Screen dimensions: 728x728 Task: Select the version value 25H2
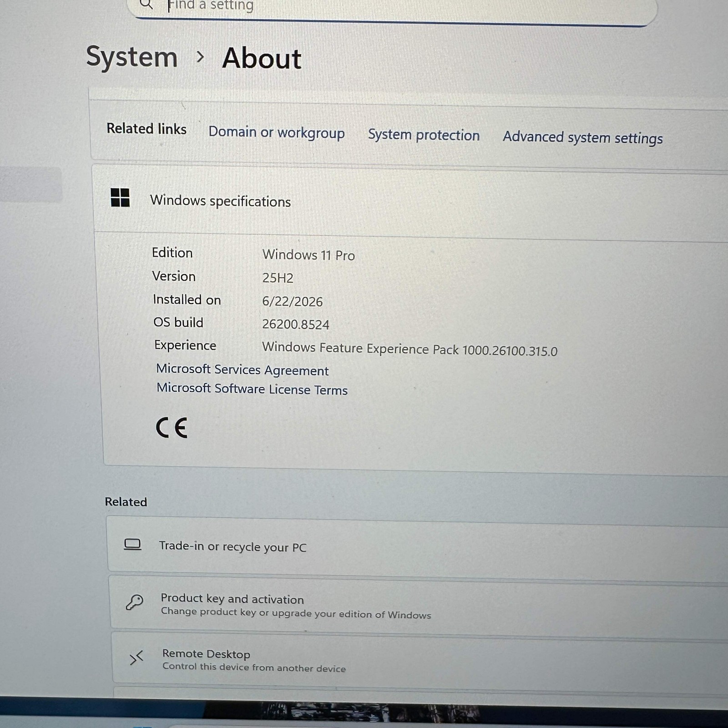tap(278, 278)
